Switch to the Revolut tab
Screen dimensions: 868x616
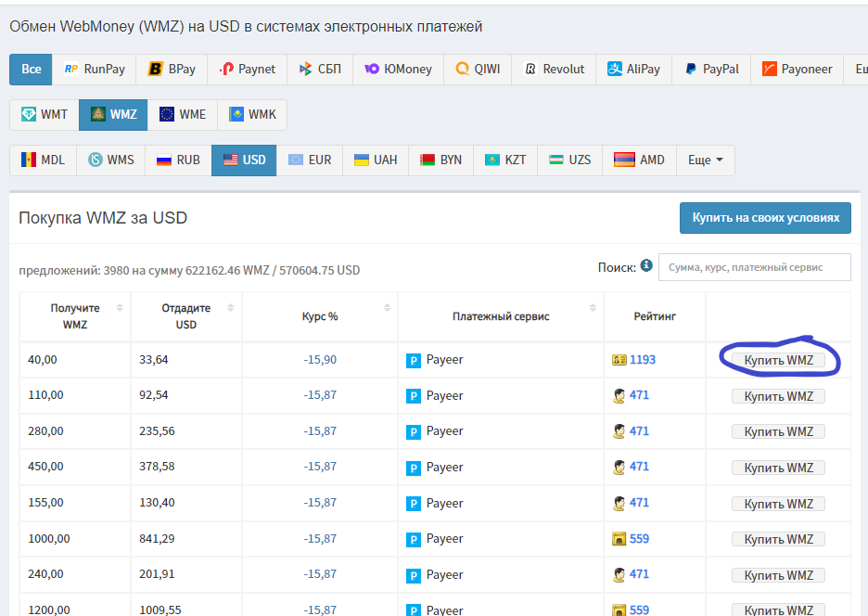pyautogui.click(x=554, y=70)
